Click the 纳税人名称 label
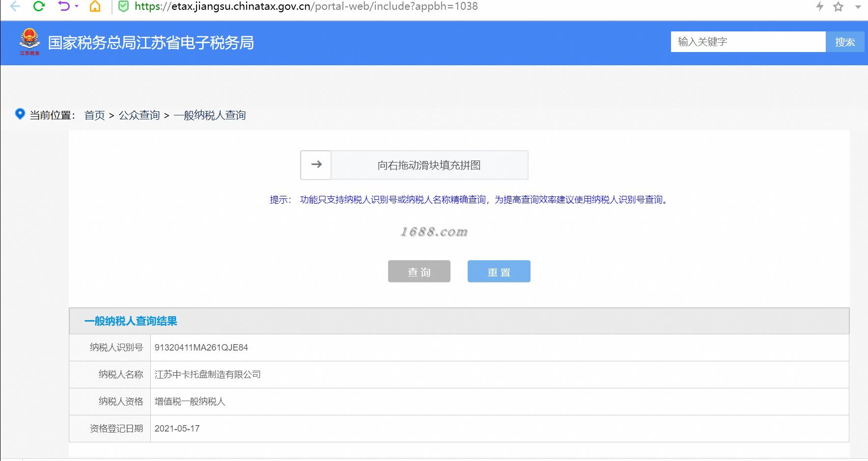The width and height of the screenshot is (868, 461). coord(121,375)
